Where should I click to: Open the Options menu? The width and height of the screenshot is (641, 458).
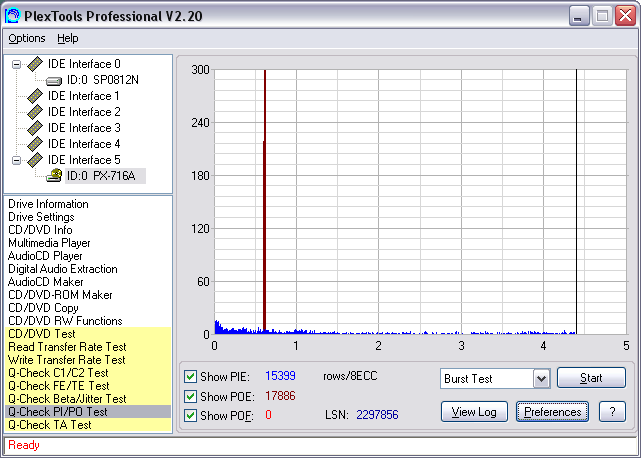(27, 38)
